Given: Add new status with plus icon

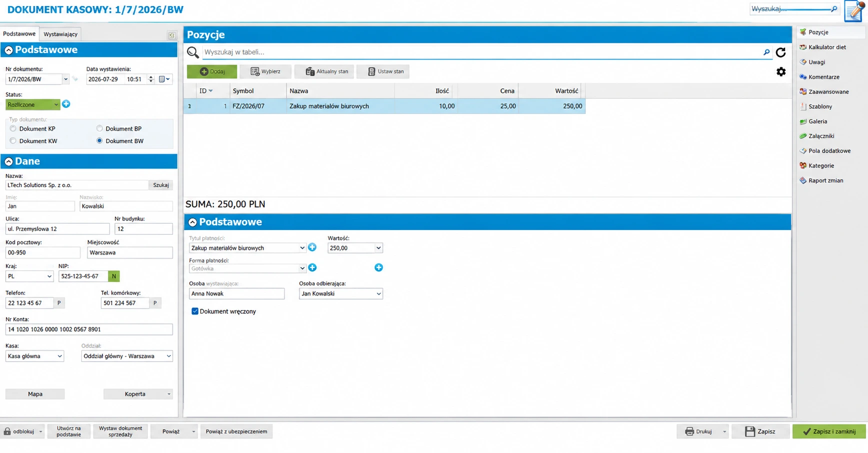Looking at the screenshot, I should (66, 104).
